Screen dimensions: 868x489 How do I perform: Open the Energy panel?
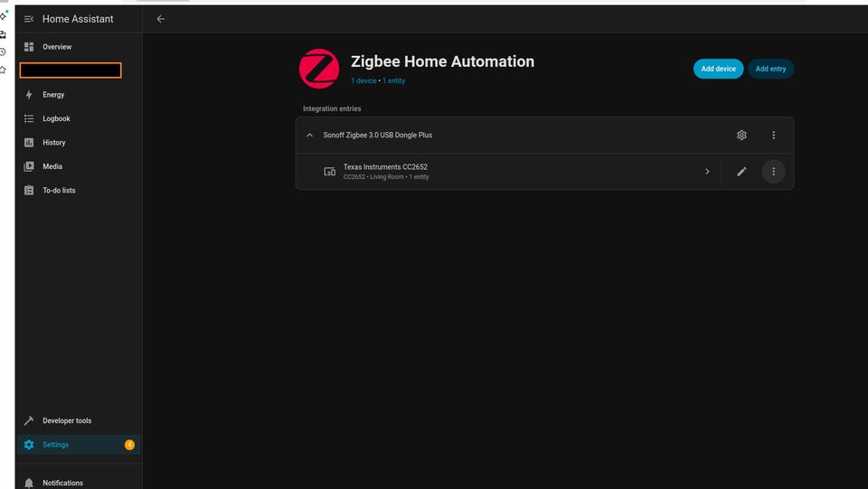pyautogui.click(x=78, y=95)
